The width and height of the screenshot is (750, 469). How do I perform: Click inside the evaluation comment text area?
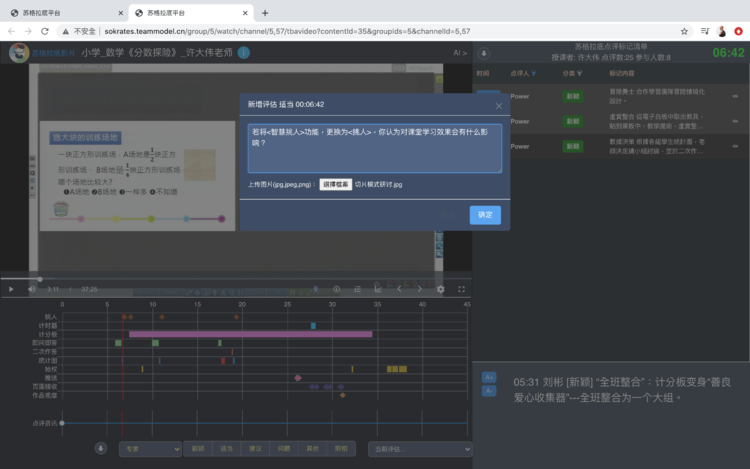(375, 148)
